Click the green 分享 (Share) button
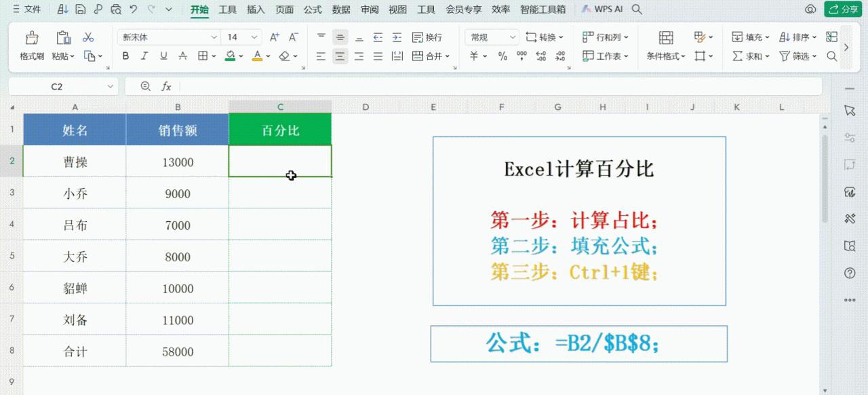 [x=843, y=10]
